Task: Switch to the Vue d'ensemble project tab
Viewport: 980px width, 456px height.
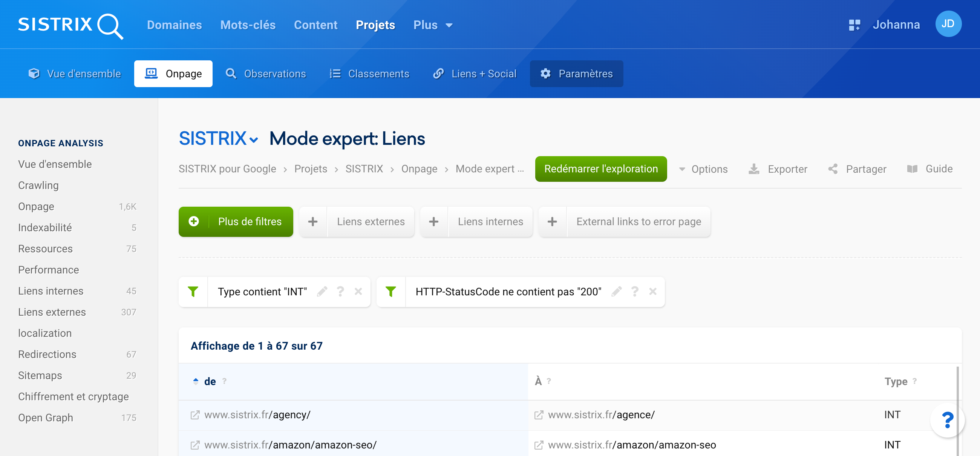Action: coord(75,74)
